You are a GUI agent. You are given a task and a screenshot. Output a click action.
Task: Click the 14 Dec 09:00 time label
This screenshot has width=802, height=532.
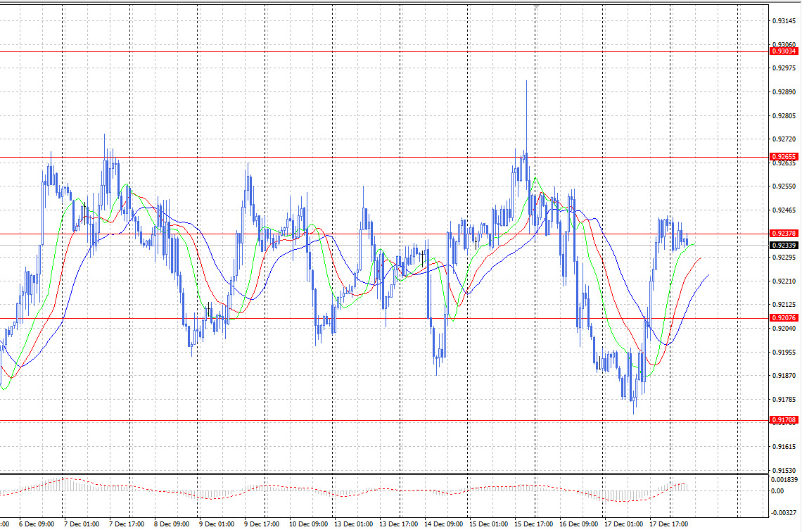(443, 524)
